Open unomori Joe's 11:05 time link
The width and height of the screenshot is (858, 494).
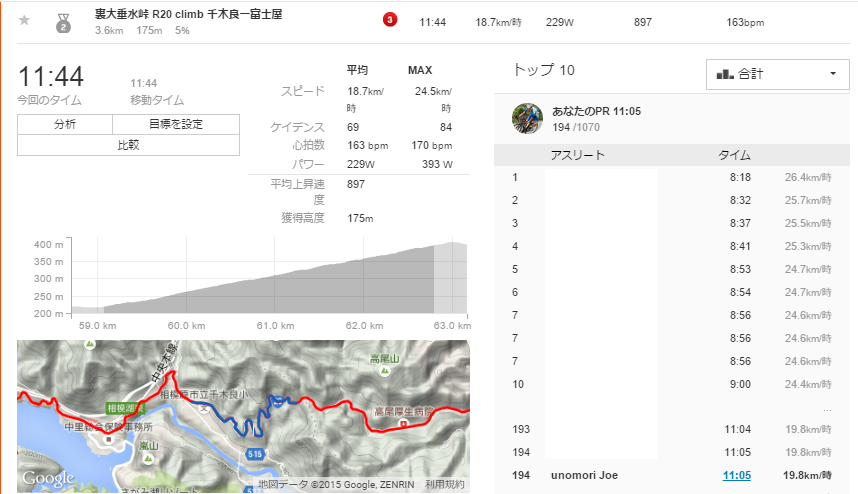(x=736, y=475)
